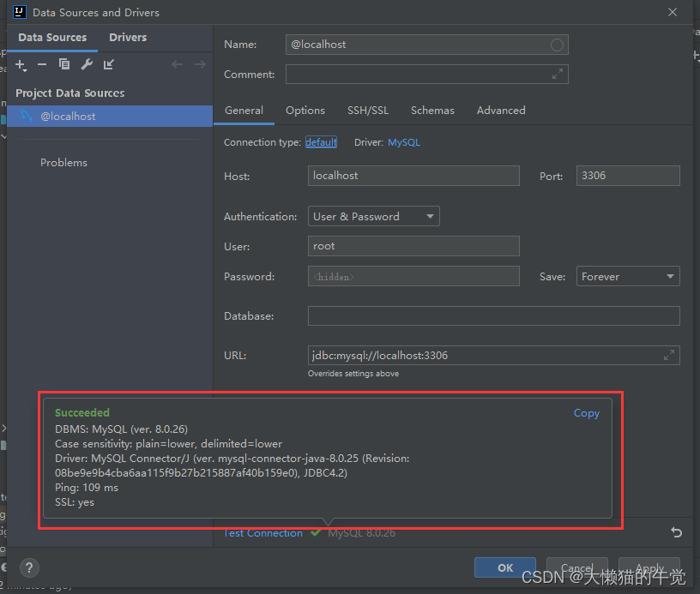Open the Schemas tab

432,111
